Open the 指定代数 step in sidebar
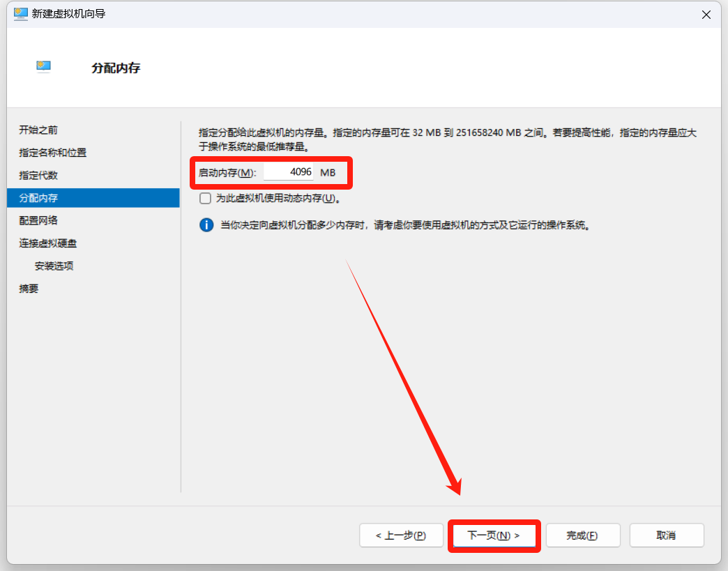This screenshot has width=728, height=571. [x=38, y=175]
